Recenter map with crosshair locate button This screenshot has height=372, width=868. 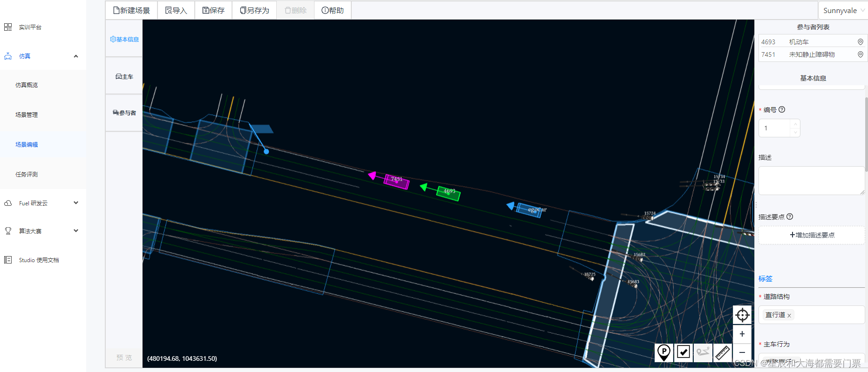tap(742, 315)
